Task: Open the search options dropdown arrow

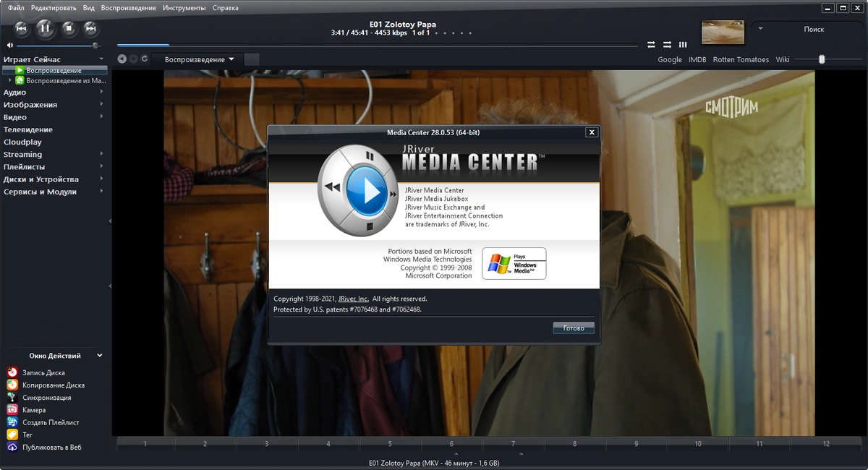Action: [x=760, y=29]
